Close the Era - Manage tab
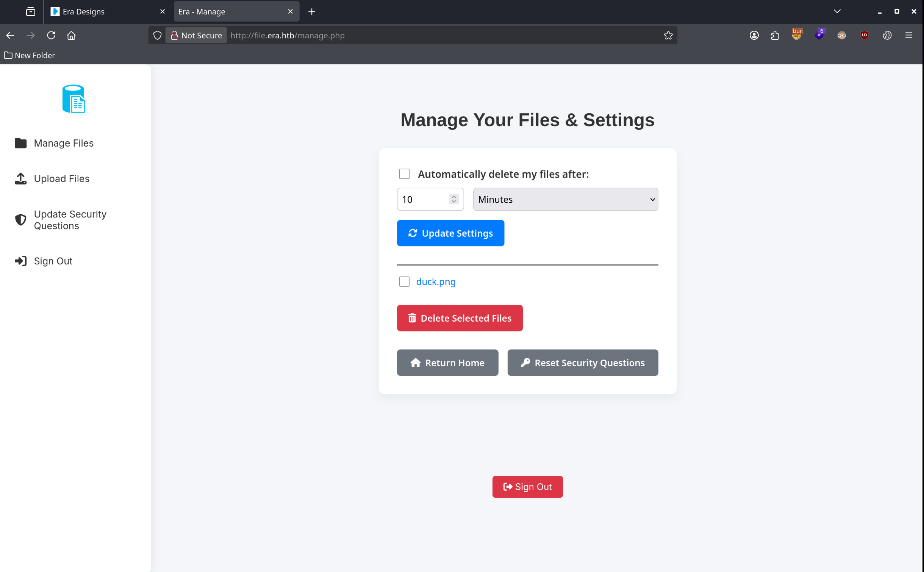Image resolution: width=924 pixels, height=572 pixels. tap(291, 11)
